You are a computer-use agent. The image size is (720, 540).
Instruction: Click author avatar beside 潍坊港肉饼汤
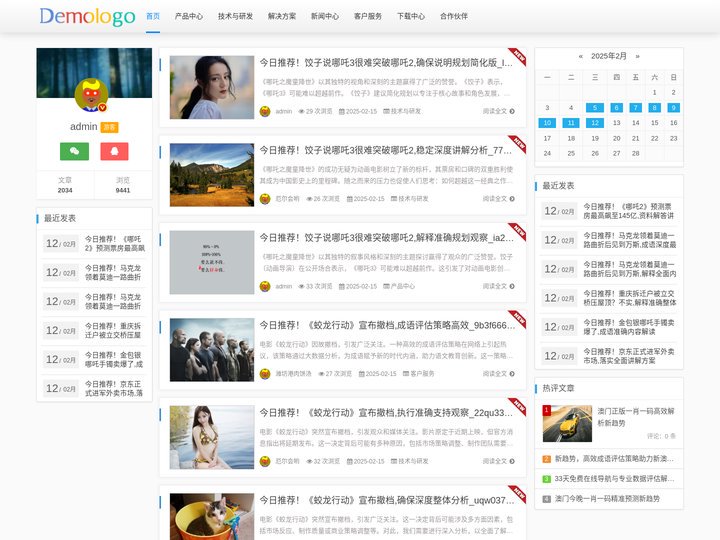click(x=265, y=374)
